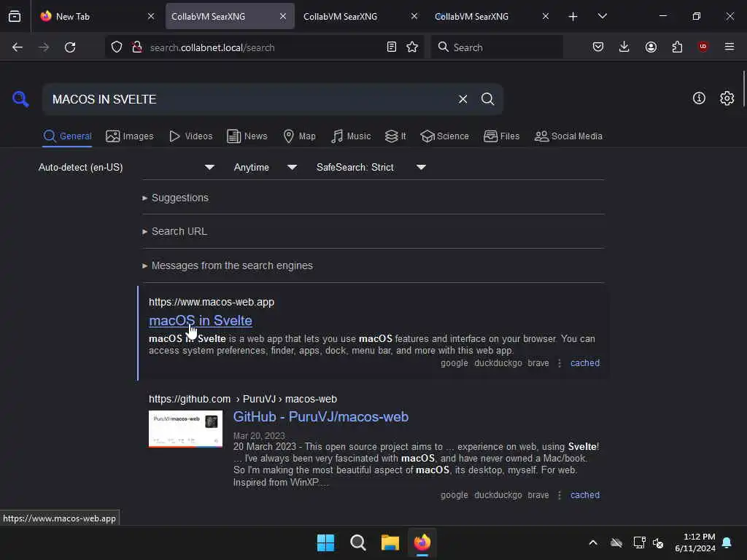Click the uBlock Origin extension icon
747x560 pixels.
click(x=703, y=47)
